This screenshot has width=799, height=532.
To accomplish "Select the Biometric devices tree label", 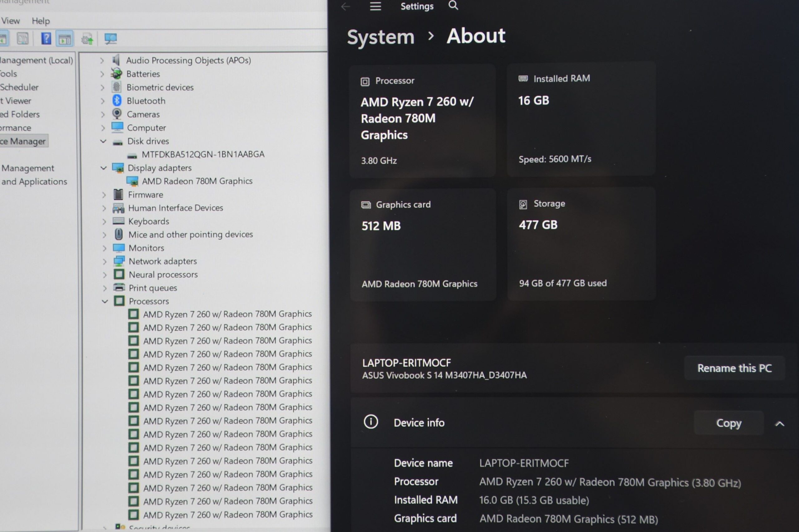I will pyautogui.click(x=160, y=88).
